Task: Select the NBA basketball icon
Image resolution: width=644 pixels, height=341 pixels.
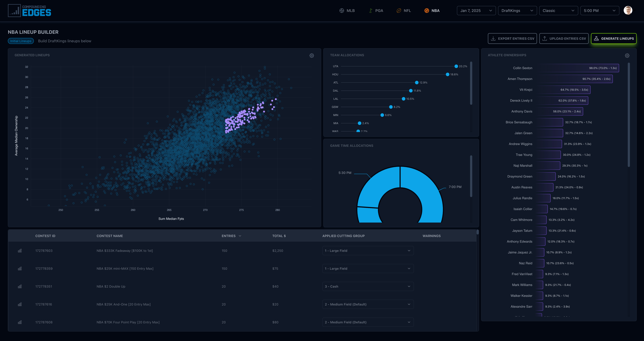Action: (427, 11)
